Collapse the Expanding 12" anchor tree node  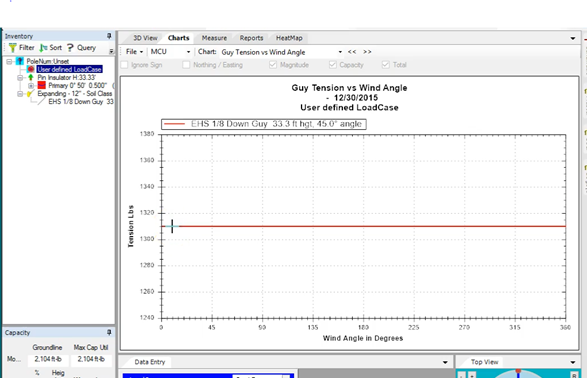20,94
